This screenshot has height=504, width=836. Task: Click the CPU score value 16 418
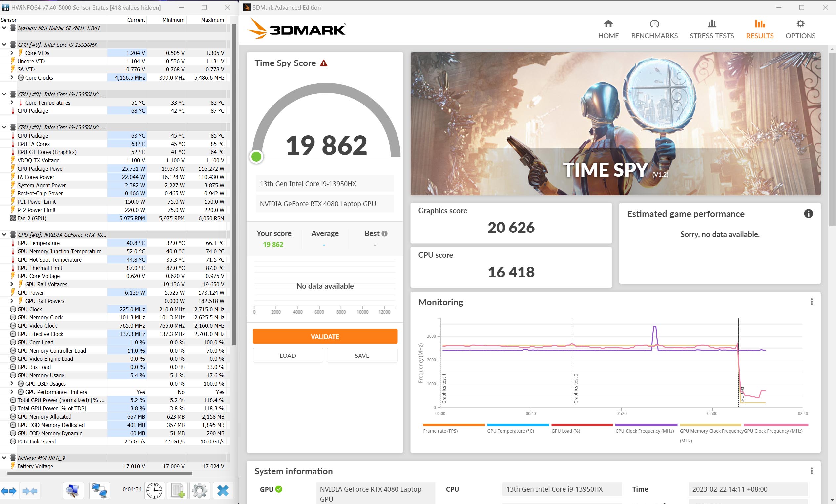[511, 272]
